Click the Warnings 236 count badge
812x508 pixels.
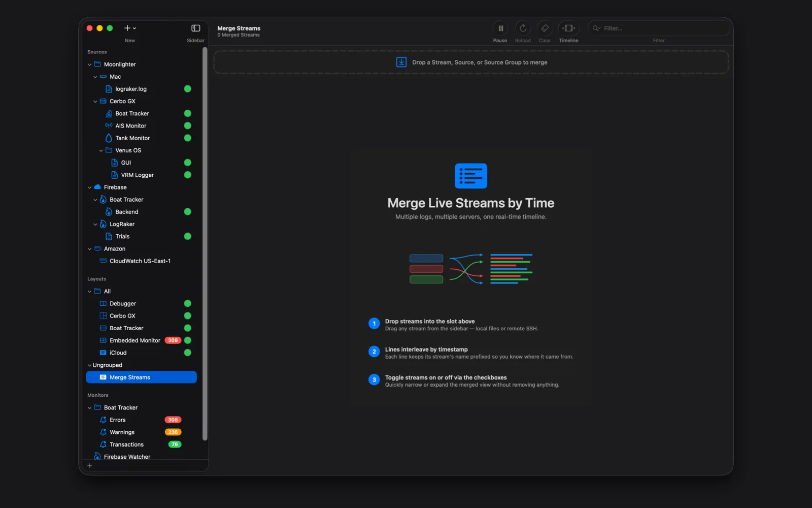pos(173,432)
